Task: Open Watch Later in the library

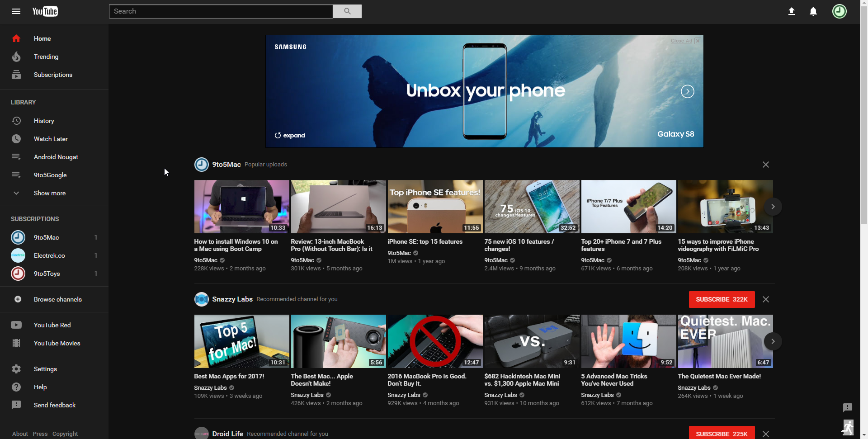Action: pos(51,139)
